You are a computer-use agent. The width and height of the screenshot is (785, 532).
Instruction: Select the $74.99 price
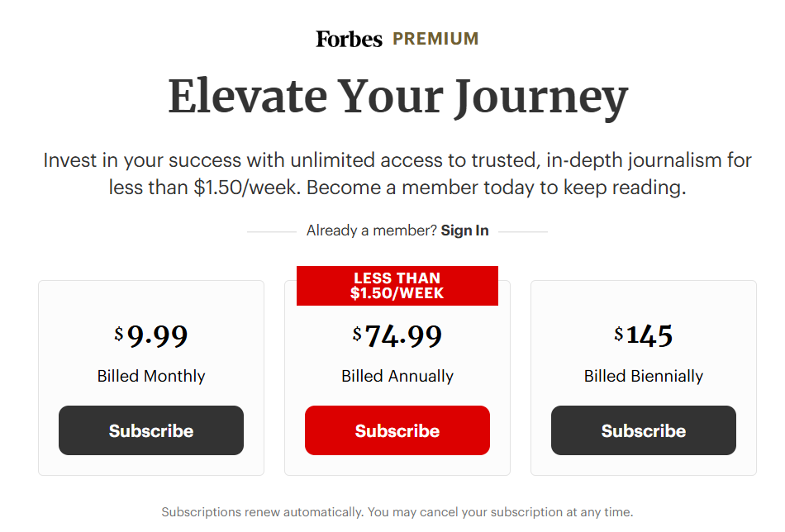(397, 336)
